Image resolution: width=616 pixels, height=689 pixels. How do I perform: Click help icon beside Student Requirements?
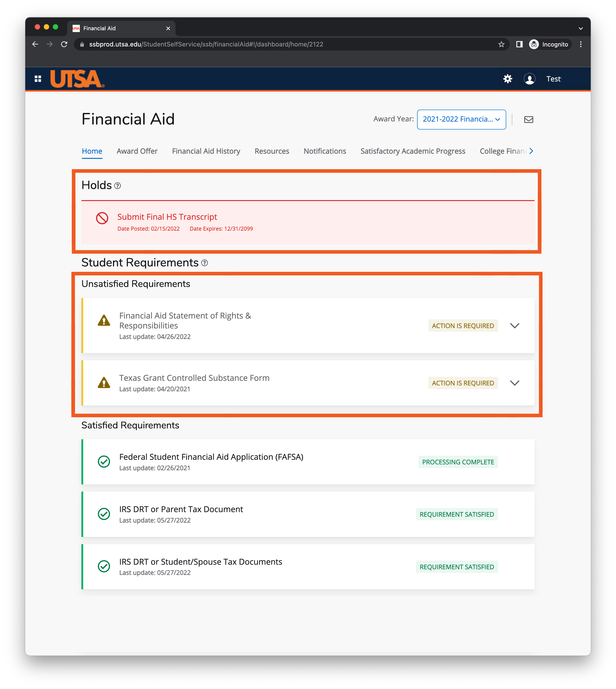pos(205,263)
